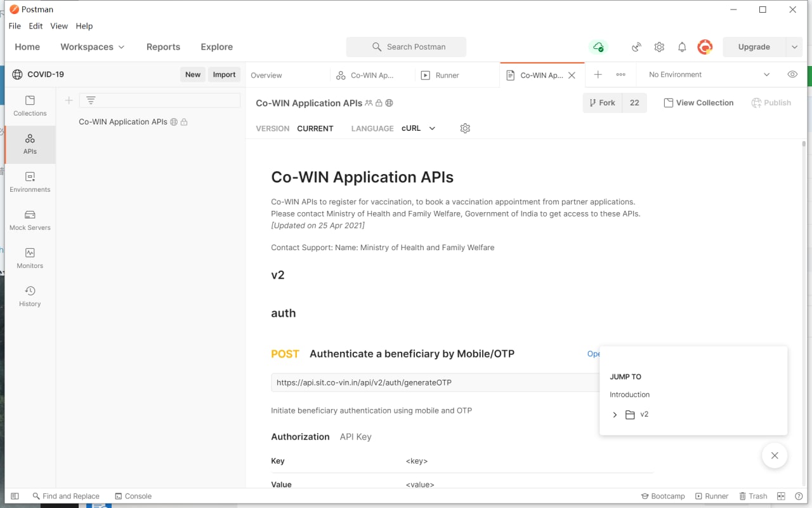This screenshot has height=508, width=812.
Task: Open the tab options three-dot menu
Action: click(621, 75)
